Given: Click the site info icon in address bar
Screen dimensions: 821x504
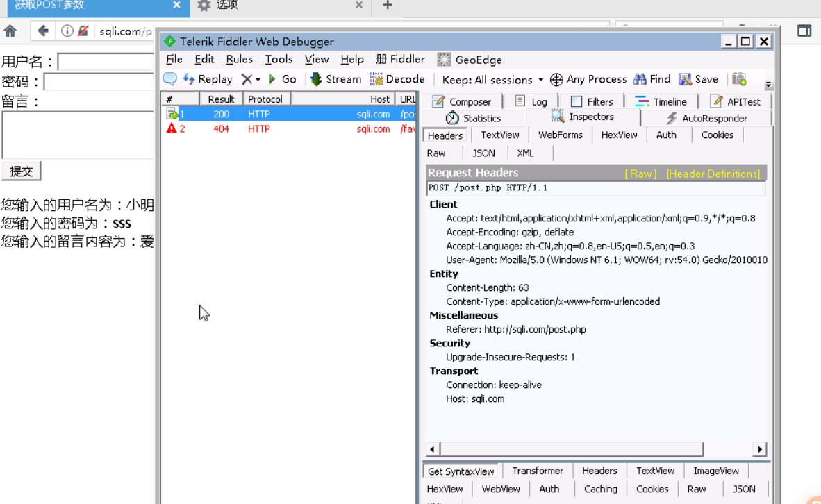Looking at the screenshot, I should (x=67, y=31).
